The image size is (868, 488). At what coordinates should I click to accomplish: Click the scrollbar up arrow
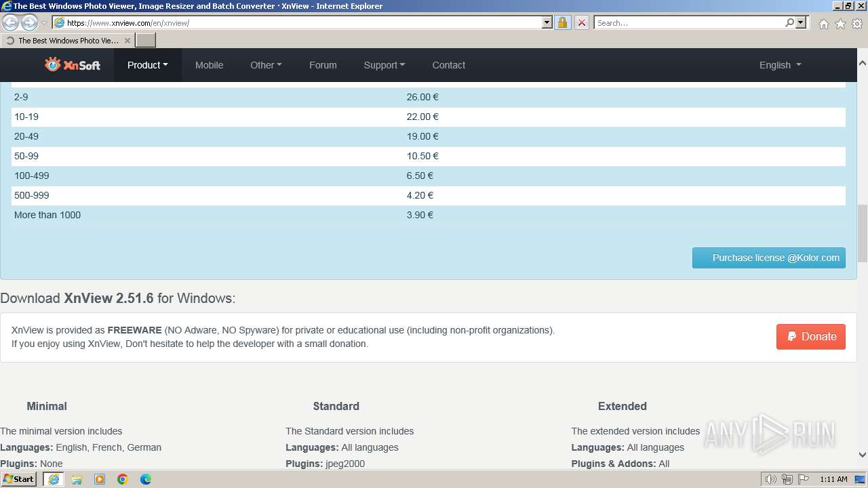coord(863,63)
